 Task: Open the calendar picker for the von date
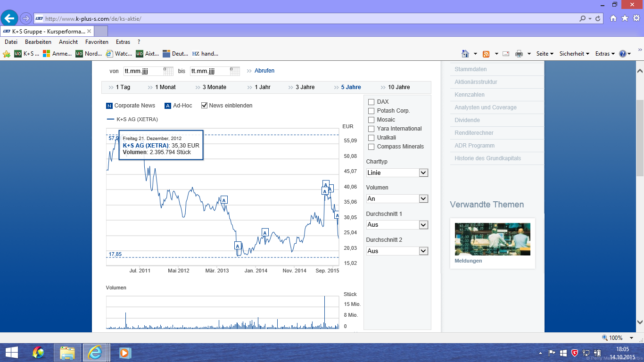168,71
